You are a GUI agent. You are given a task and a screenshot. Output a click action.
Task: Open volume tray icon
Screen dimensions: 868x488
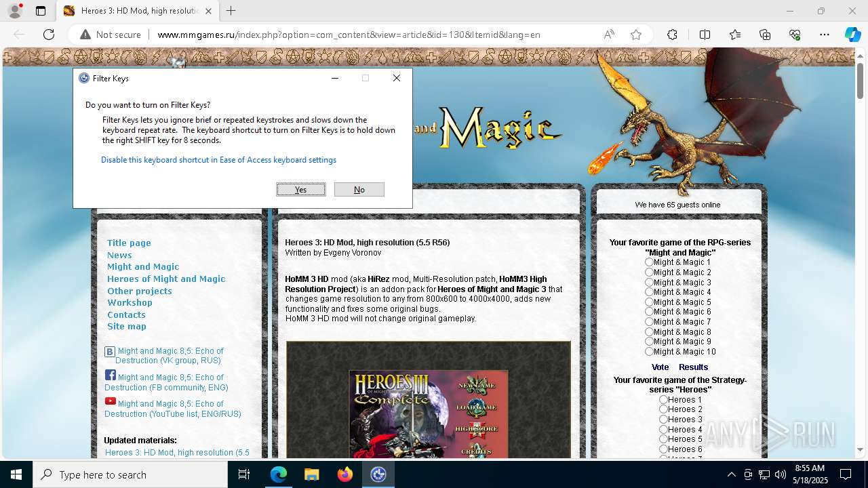pyautogui.click(x=781, y=474)
